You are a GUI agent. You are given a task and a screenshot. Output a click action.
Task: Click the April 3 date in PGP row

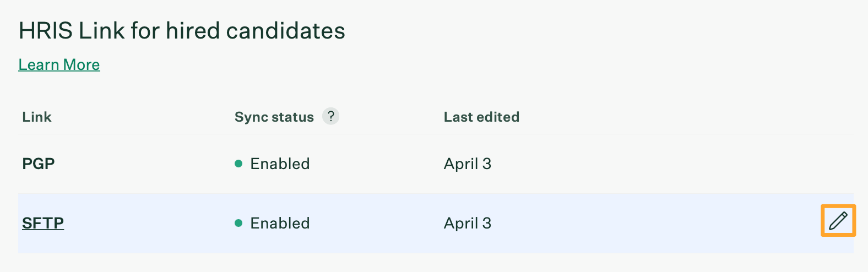pyautogui.click(x=468, y=164)
